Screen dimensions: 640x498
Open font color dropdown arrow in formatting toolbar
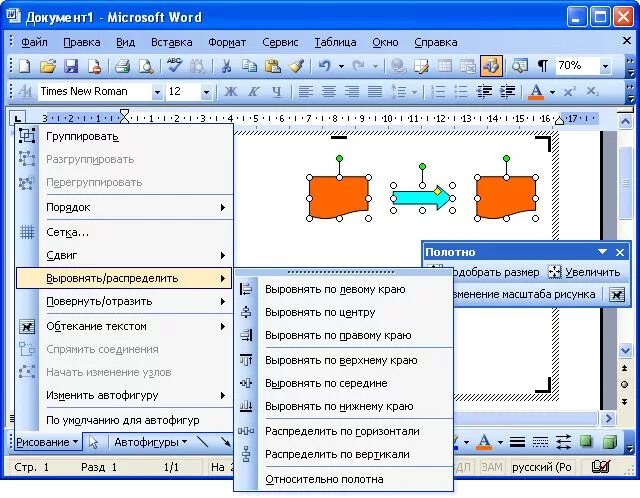point(552,92)
